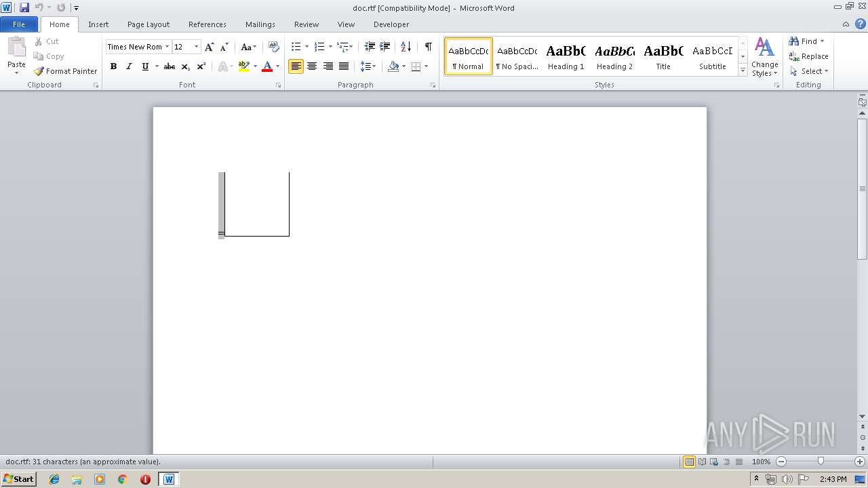The height and width of the screenshot is (488, 868).
Task: Click the Shading paint bucket icon
Action: pos(393,66)
